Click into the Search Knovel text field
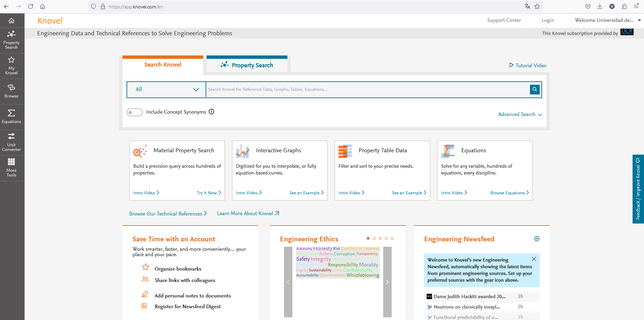 [367, 89]
